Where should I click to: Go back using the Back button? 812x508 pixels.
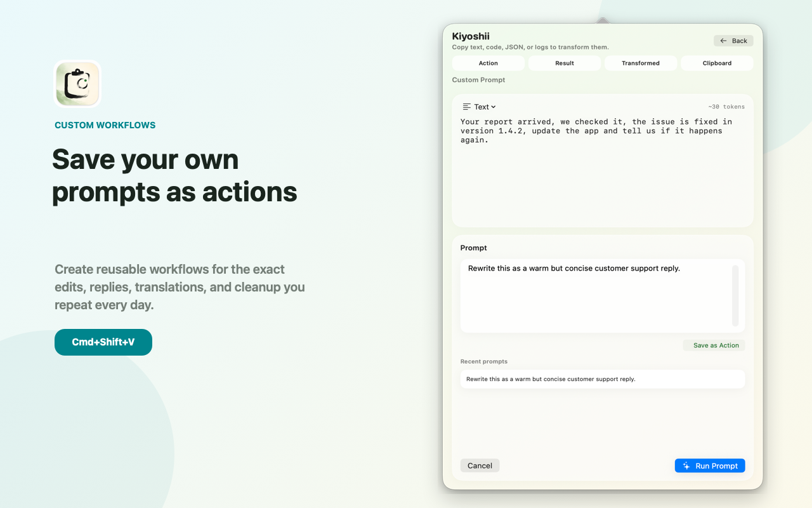[733, 41]
